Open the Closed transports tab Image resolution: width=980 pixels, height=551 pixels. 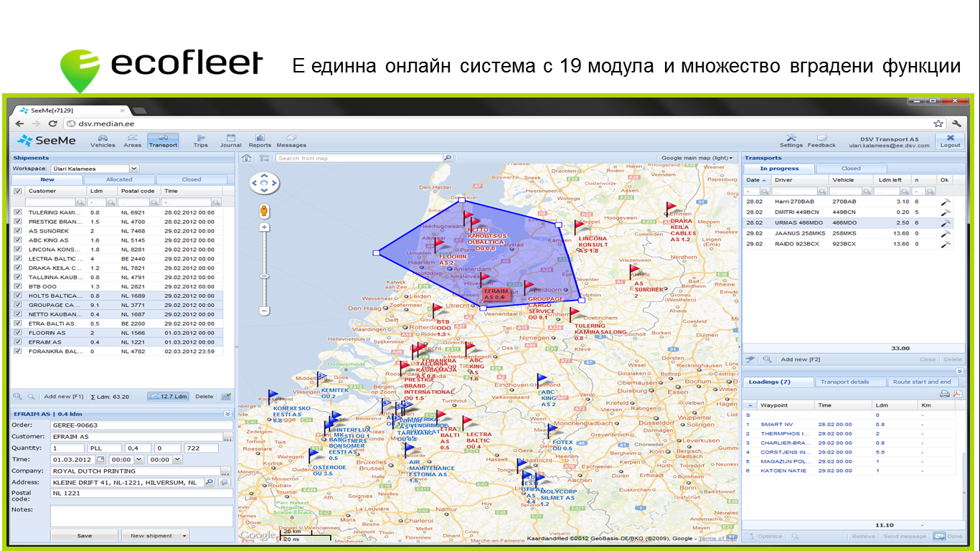850,169
